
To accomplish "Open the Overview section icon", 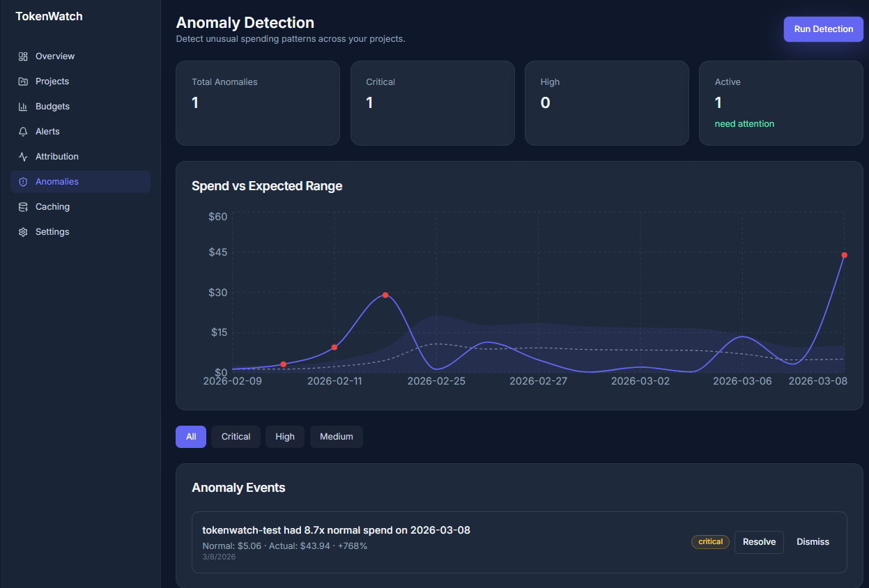I will click(x=22, y=56).
